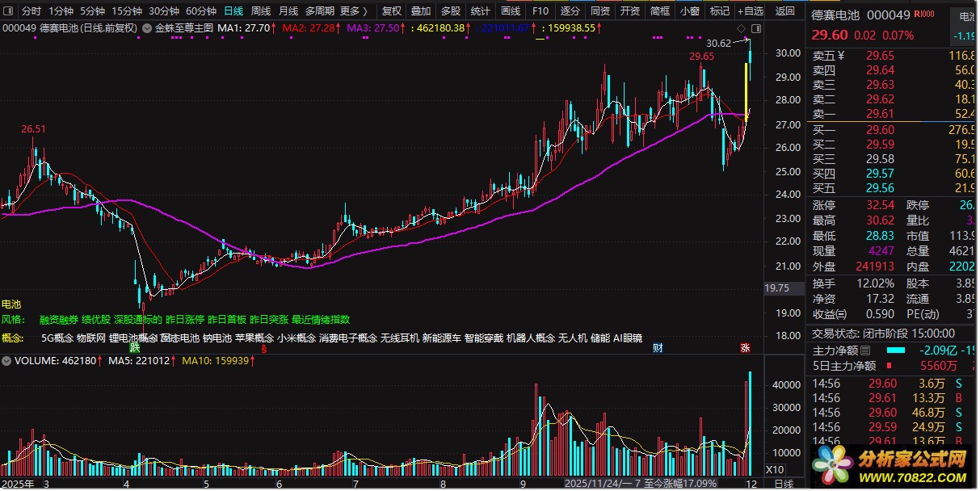This screenshot has width=980, height=491.
Task: Add stock via +自选 button
Action: [751, 11]
